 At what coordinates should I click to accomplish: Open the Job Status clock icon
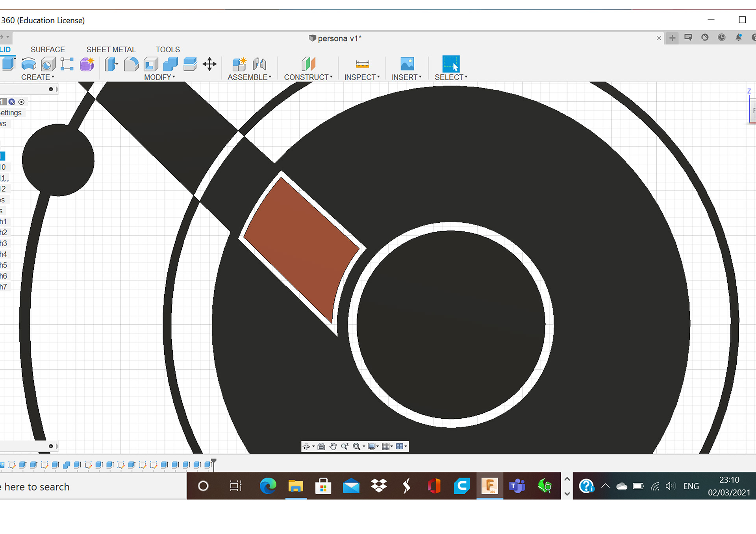tap(722, 37)
